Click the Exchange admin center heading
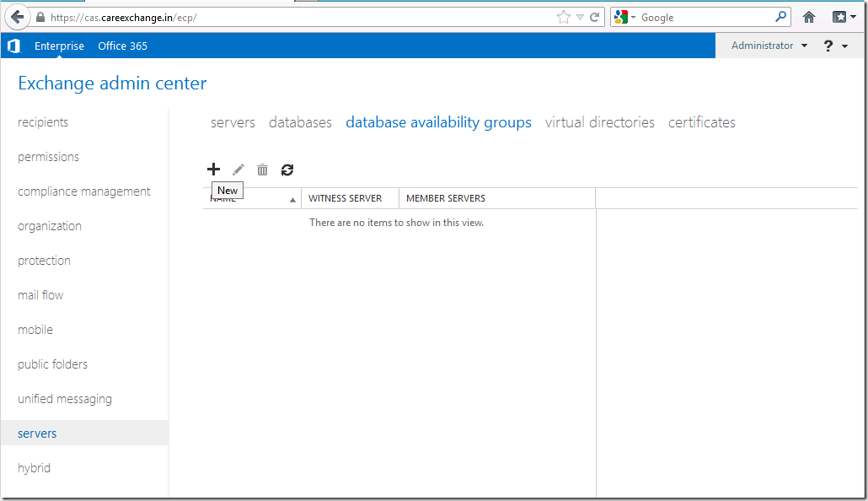868x501 pixels. click(112, 83)
